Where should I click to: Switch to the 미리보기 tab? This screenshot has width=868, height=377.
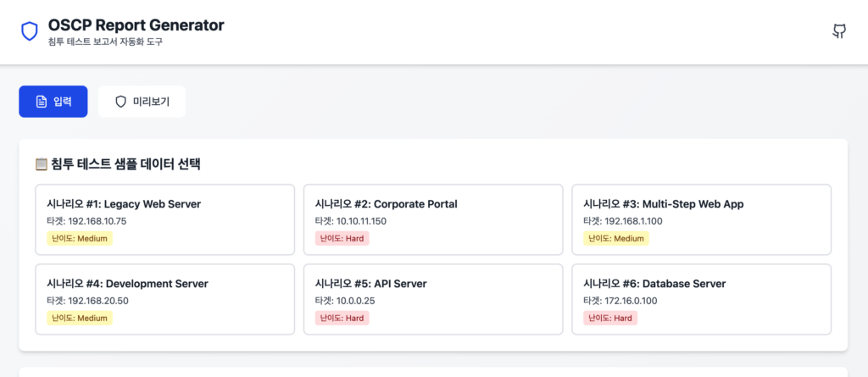click(142, 102)
